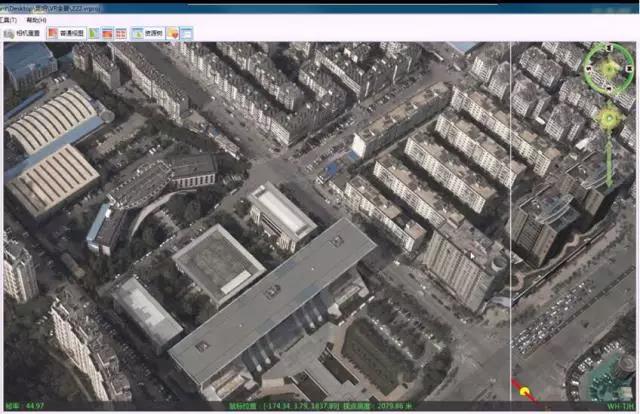Click the yellow map-marker toolbar icon

click(173, 33)
